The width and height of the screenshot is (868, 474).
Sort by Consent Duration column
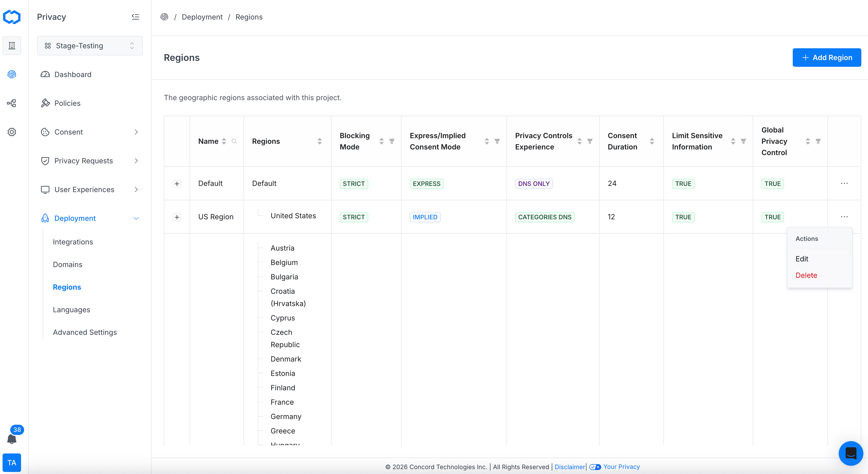tap(652, 141)
